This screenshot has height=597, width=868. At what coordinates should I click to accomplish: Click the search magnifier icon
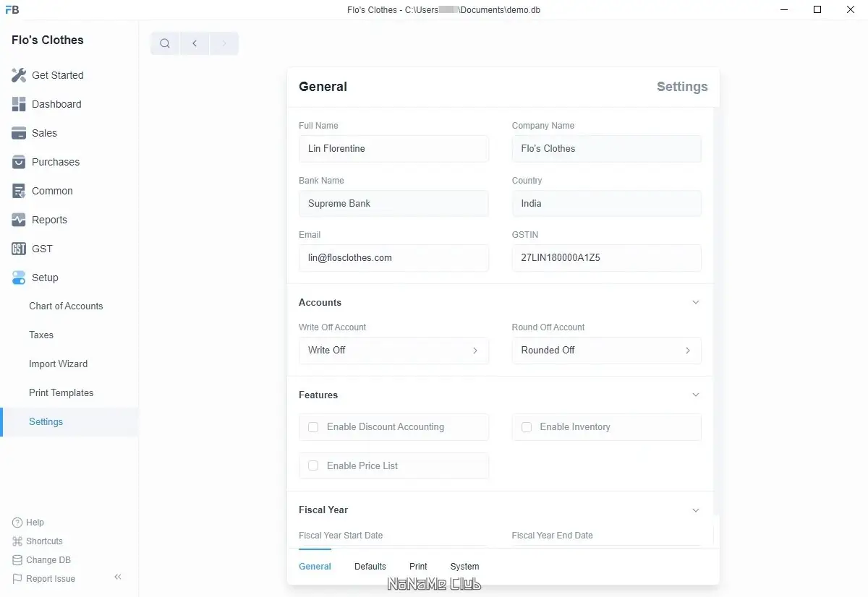(165, 43)
